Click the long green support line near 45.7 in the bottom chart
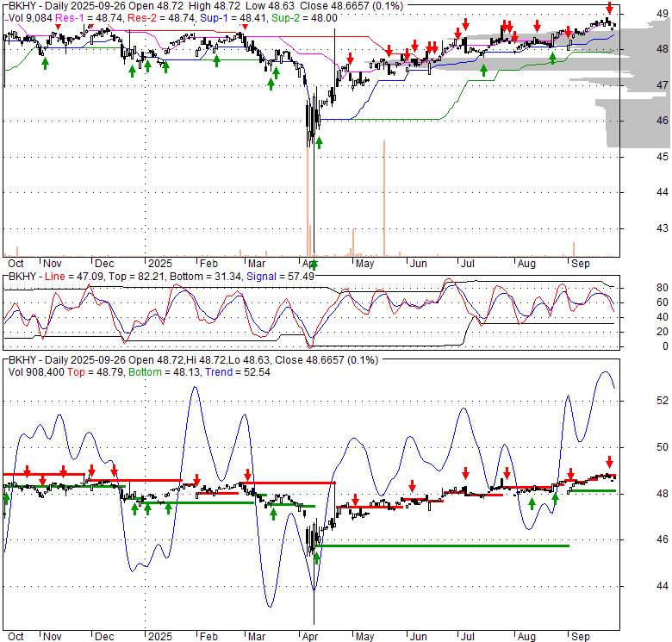This screenshot has width=672, height=642. pyautogui.click(x=443, y=546)
